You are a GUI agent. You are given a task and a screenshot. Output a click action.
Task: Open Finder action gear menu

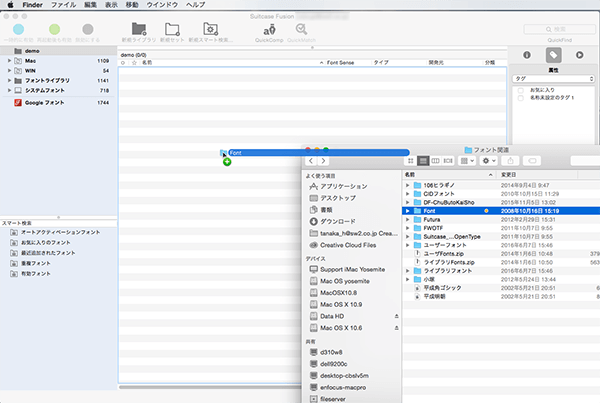(489, 161)
